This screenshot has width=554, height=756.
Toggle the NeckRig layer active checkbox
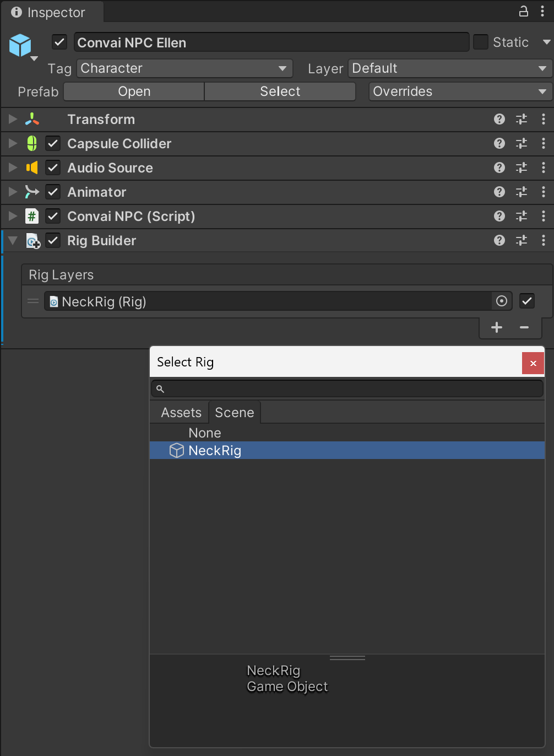(527, 301)
